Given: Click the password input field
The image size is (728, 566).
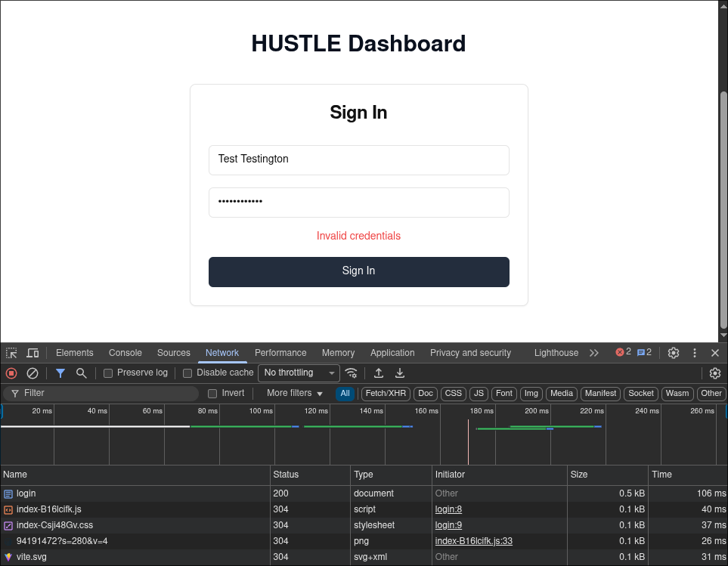Looking at the screenshot, I should click(359, 203).
